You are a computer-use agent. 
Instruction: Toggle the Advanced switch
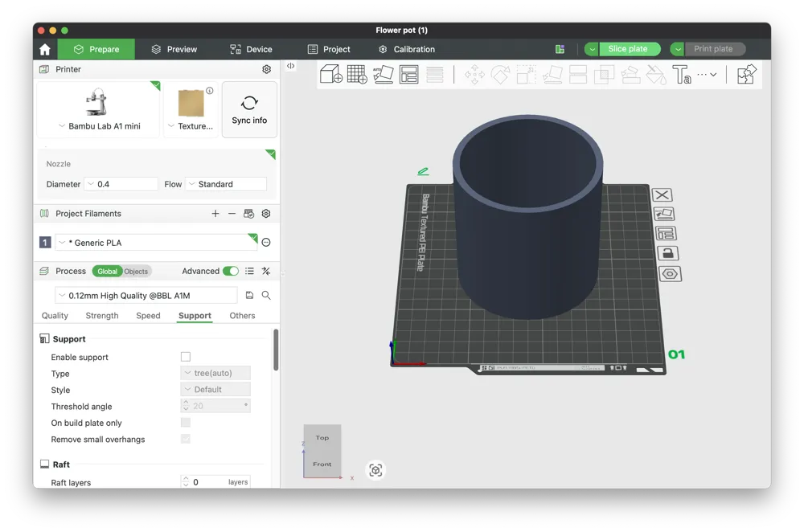click(231, 271)
